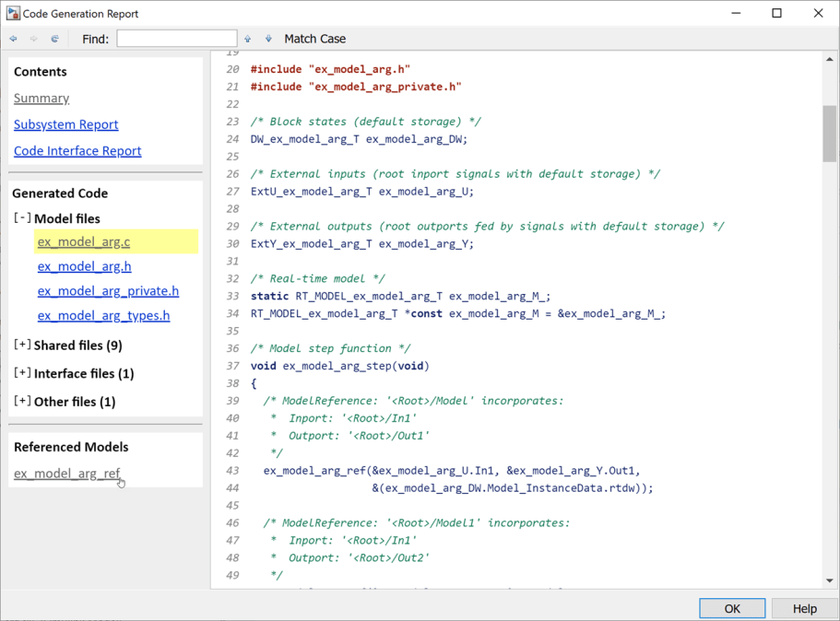Click the back navigation arrow
Screen dimensions: 840x621
pyautogui.click(x=13, y=39)
